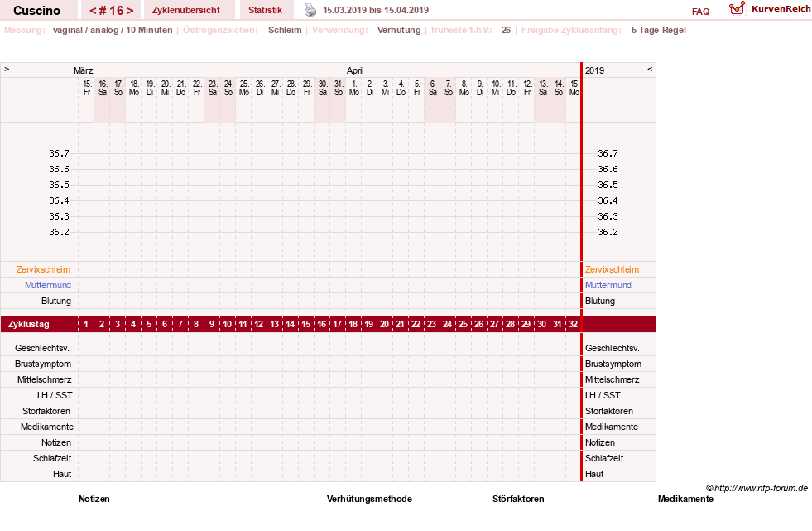Click the right '<' chart navigation arrow
812x531 pixels.
[650, 70]
